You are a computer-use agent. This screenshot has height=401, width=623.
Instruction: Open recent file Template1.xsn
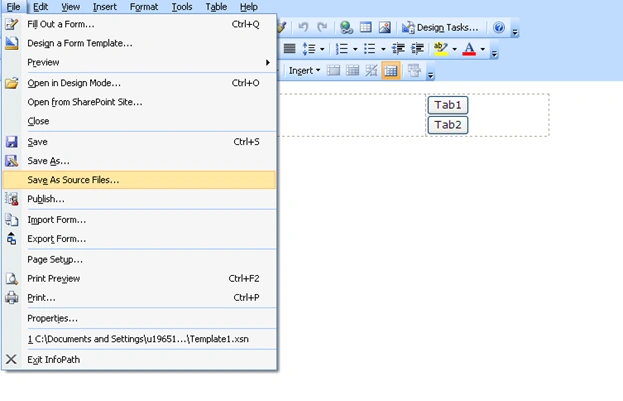139,339
